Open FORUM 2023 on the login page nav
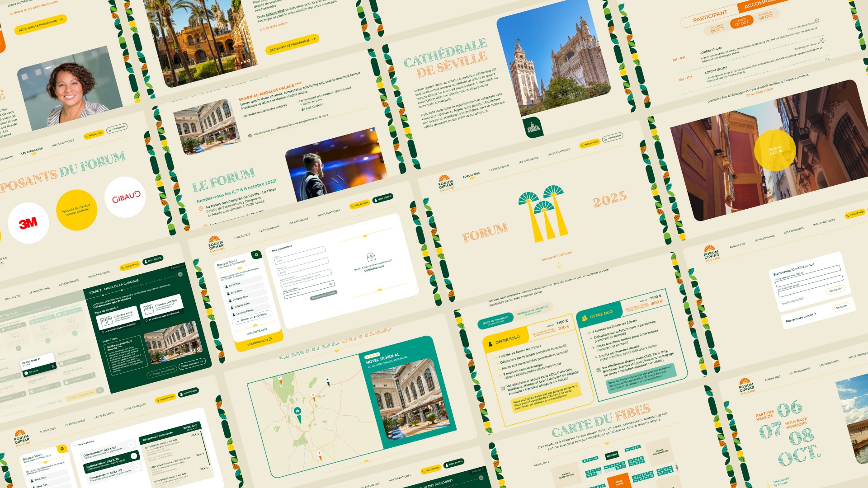868x488 pixels. [737, 245]
